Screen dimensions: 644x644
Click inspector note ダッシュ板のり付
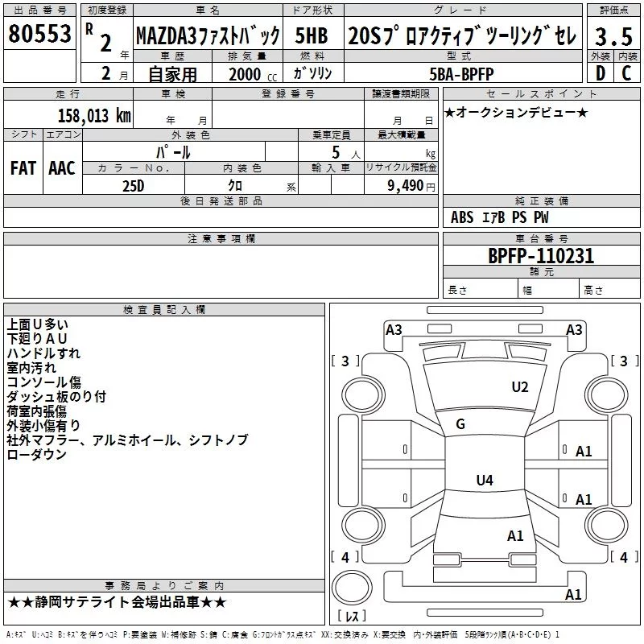56,396
